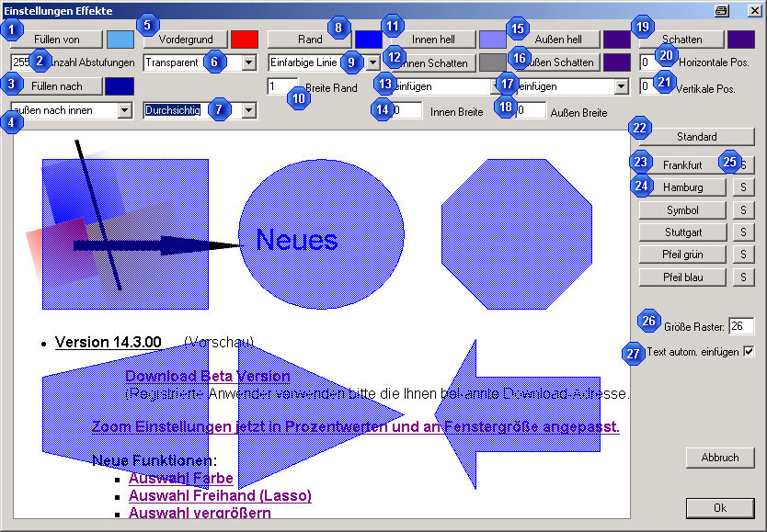Viewport: 767px width, 532px height.
Task: Click the S button beside Symbol preset
Action: 743,209
